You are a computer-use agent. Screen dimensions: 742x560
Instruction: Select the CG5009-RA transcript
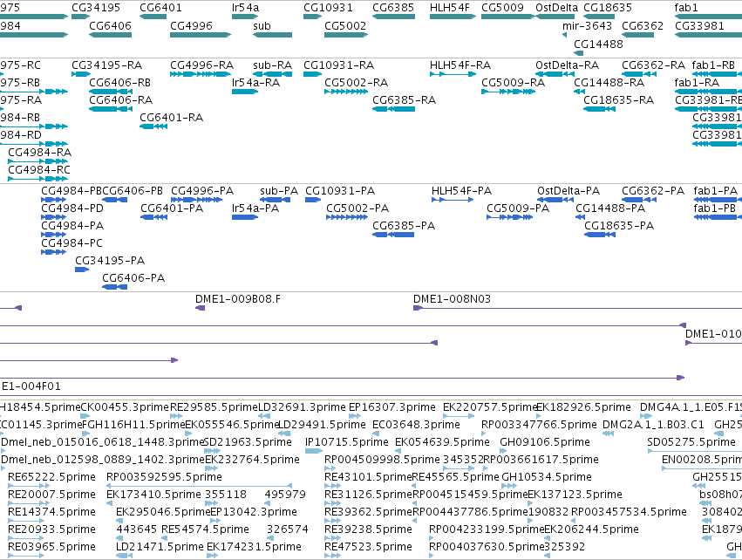[x=508, y=92]
